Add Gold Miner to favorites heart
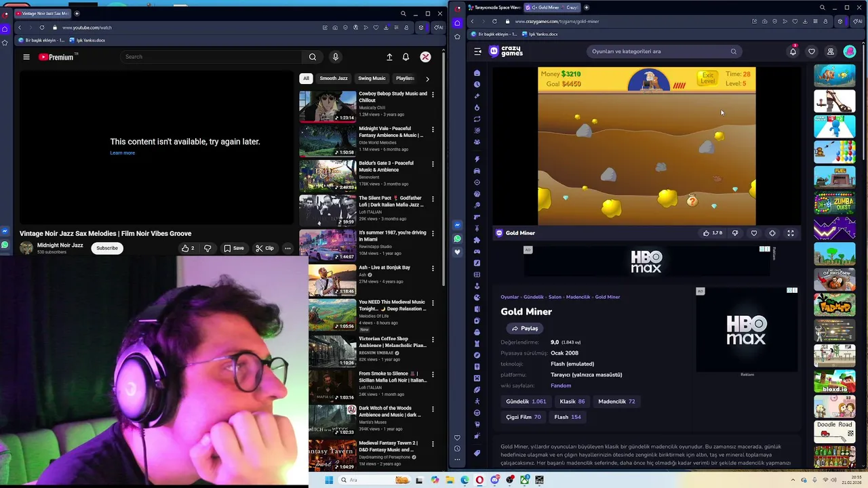The width and height of the screenshot is (868, 488). (754, 233)
